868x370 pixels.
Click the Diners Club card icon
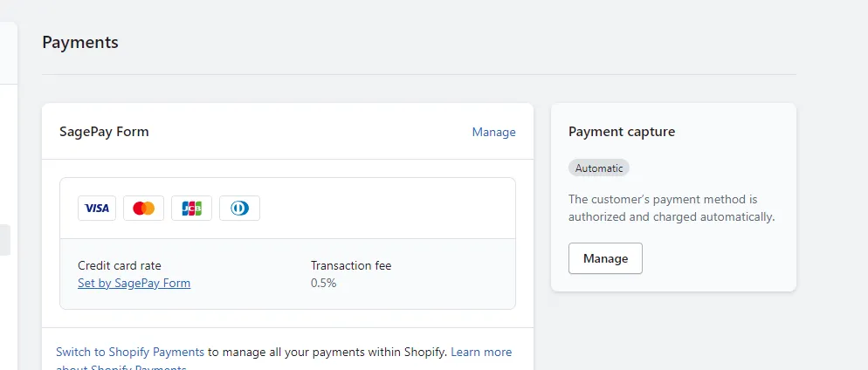(239, 208)
